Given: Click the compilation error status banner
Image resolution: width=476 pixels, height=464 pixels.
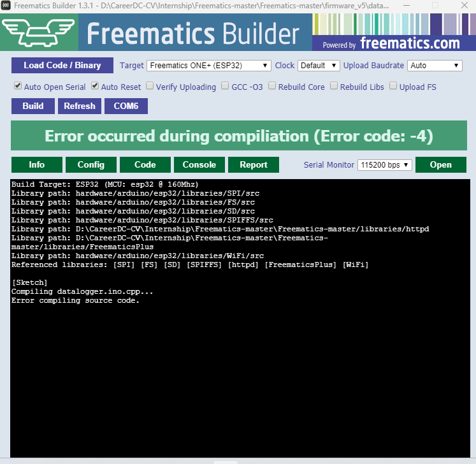Looking at the screenshot, I should coord(239,136).
